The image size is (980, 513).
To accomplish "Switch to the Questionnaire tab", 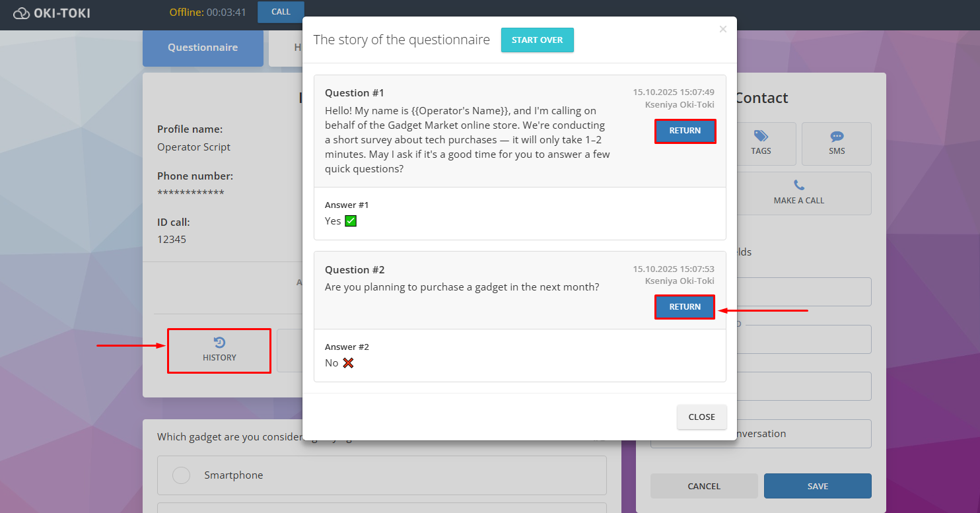I will (x=203, y=48).
